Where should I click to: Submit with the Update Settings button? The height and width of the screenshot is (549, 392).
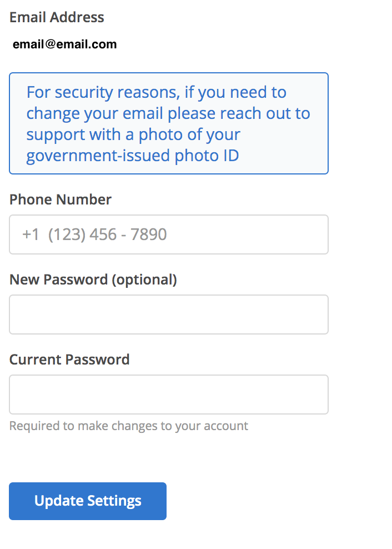(x=88, y=501)
